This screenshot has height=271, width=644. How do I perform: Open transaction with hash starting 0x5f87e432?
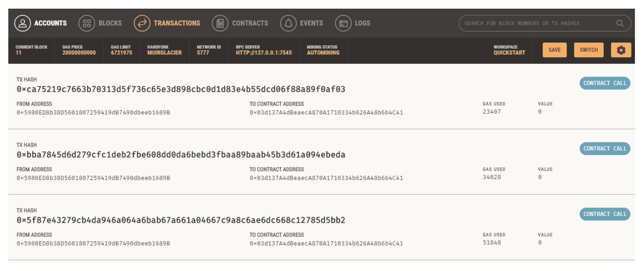181,220
